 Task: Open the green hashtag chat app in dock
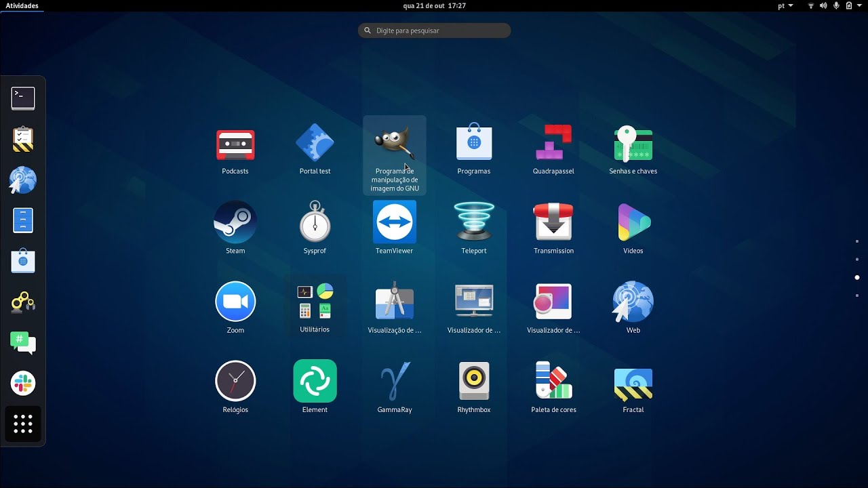point(23,342)
